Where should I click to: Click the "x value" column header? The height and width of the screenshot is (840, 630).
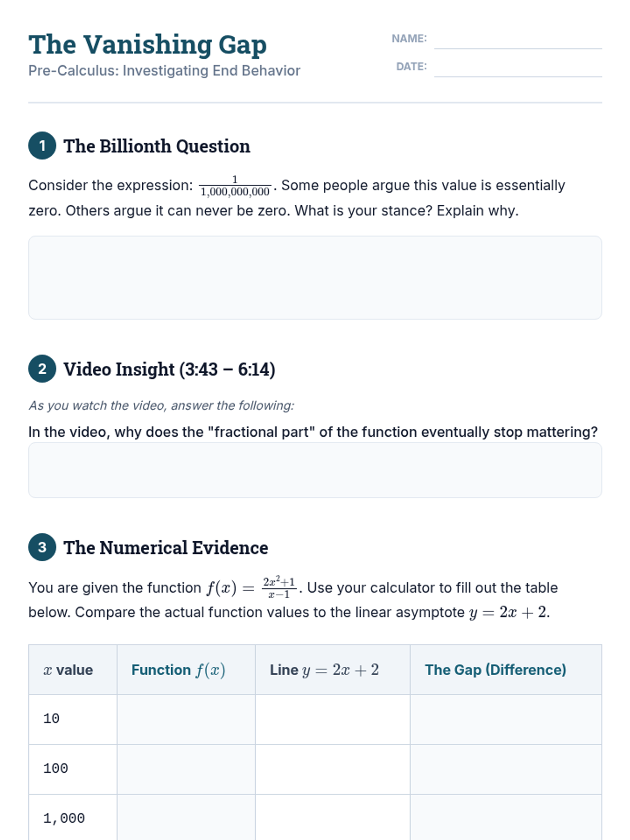point(68,670)
